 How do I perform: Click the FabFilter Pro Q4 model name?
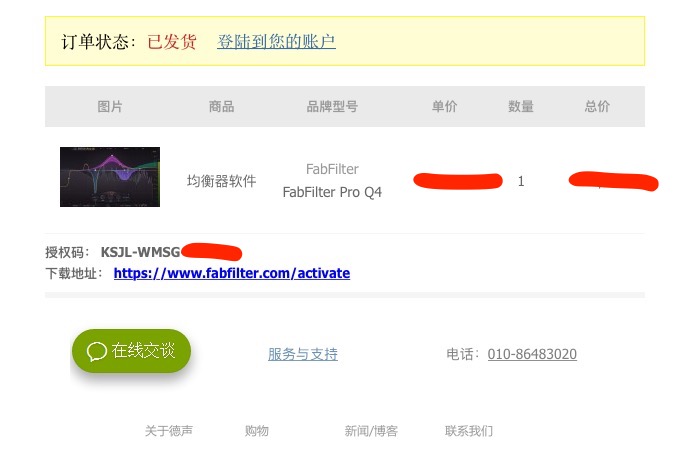332,192
